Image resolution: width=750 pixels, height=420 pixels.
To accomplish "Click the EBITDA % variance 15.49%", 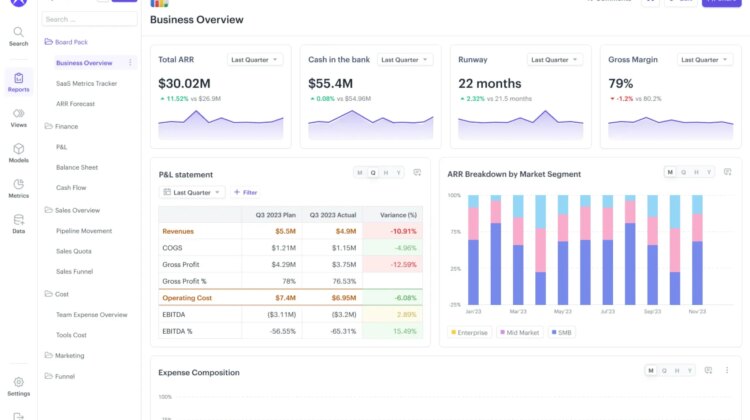I will point(393,331).
